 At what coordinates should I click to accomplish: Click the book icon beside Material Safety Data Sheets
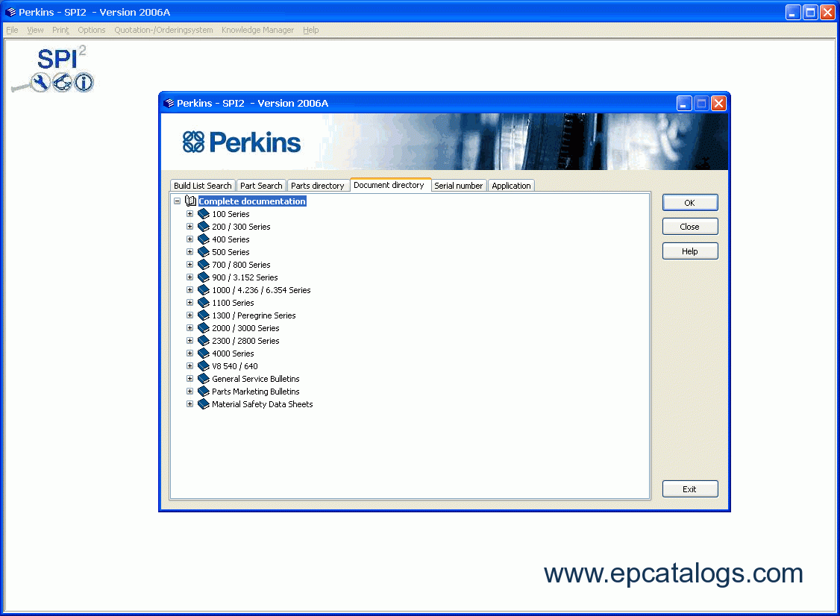click(x=204, y=404)
